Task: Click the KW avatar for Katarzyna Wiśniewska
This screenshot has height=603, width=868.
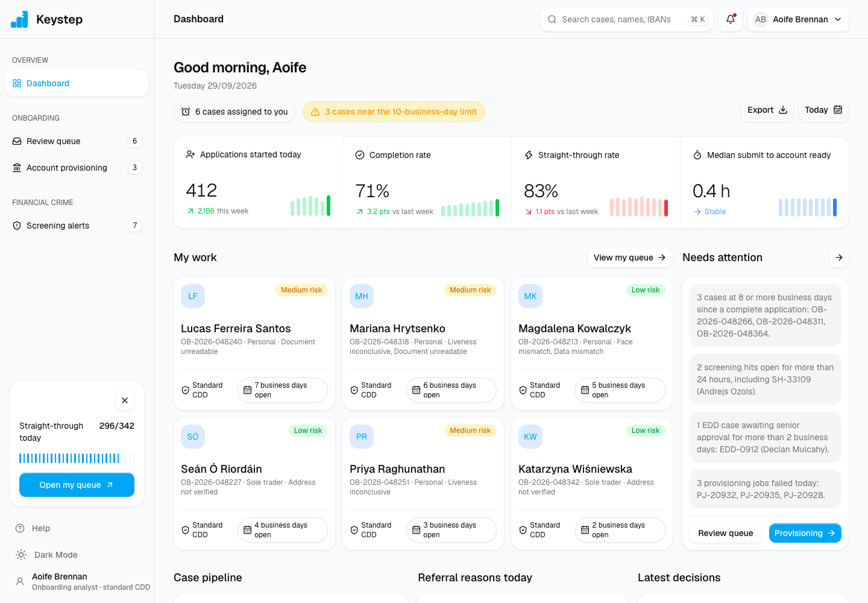Action: tap(530, 437)
